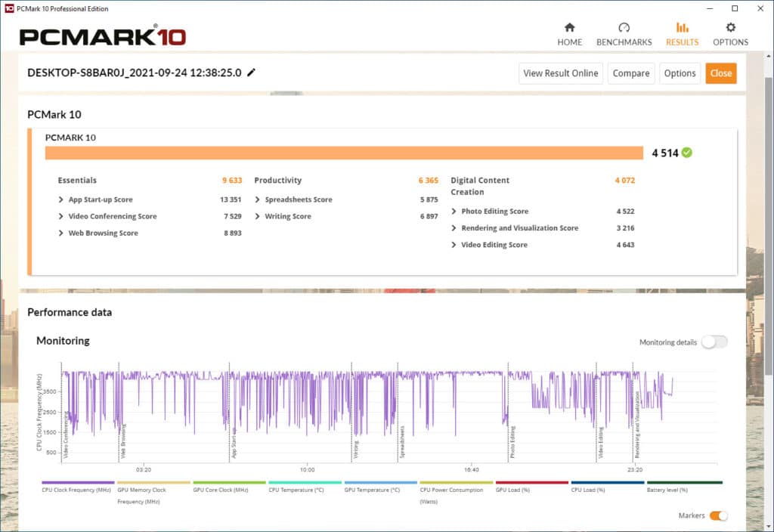The width and height of the screenshot is (774, 532).
Task: Open the Results bar chart icon
Action: pyautogui.click(x=683, y=27)
